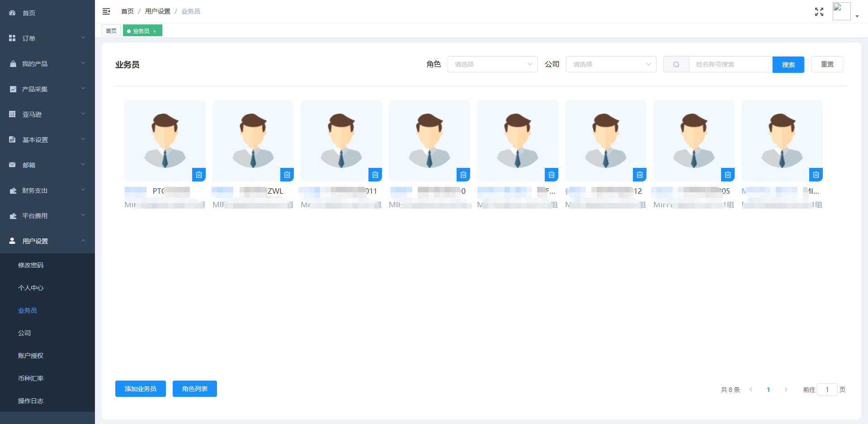The height and width of the screenshot is (424, 868).
Task: Click the 添加业务员 button
Action: pyautogui.click(x=140, y=389)
